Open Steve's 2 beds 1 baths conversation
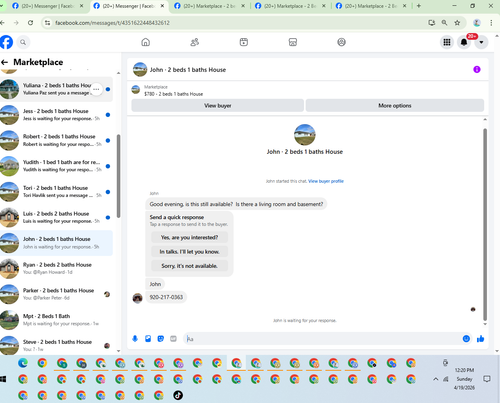This screenshot has width=500, height=403. click(x=56, y=345)
